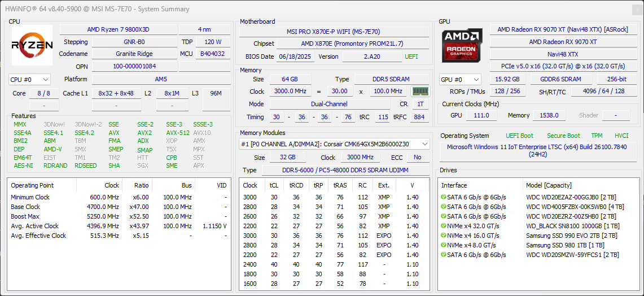
Task: Click the Dual-Channel mode field
Action: [330, 104]
